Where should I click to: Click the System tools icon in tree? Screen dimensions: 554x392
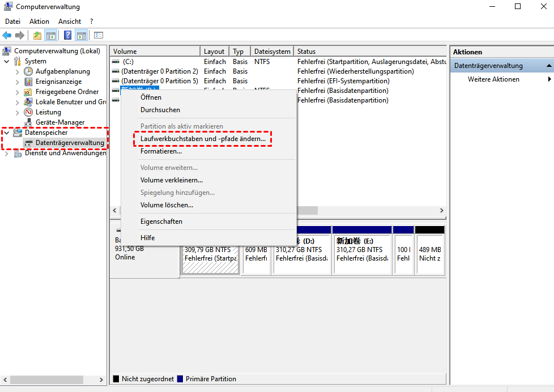click(x=18, y=61)
